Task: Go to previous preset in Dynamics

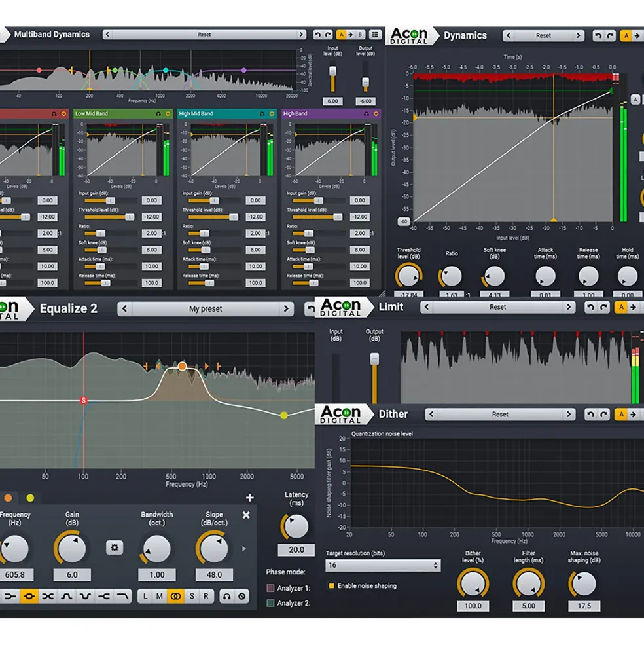Action: 509,36
